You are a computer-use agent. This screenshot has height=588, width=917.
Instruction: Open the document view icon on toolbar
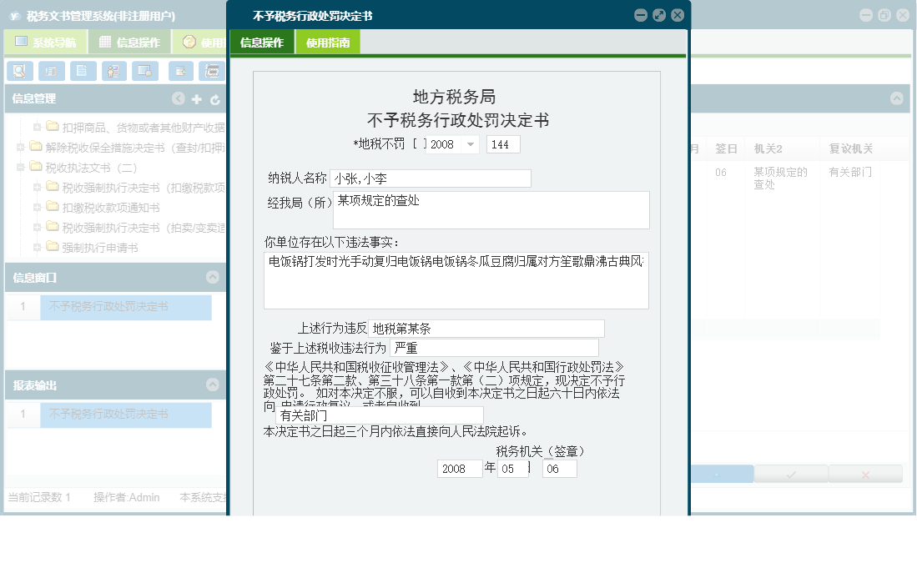click(x=83, y=71)
